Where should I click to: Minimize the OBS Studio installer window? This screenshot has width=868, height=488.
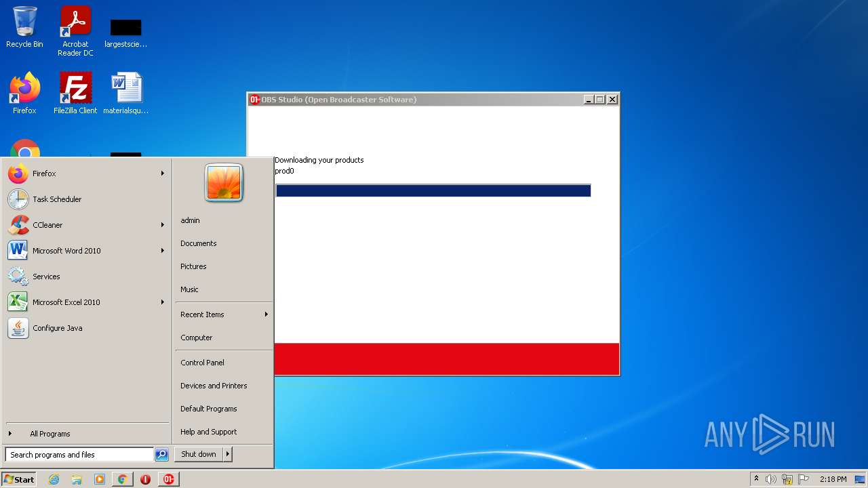coord(589,100)
